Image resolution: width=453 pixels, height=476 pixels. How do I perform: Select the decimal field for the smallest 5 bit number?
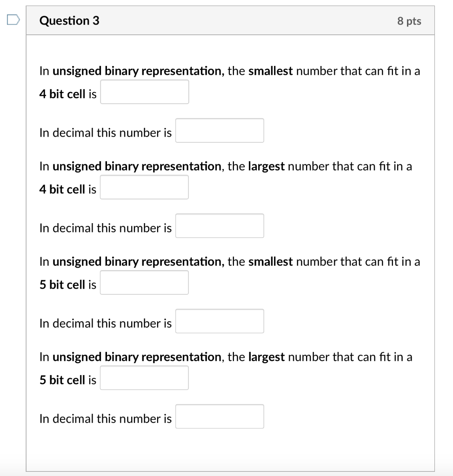(220, 321)
